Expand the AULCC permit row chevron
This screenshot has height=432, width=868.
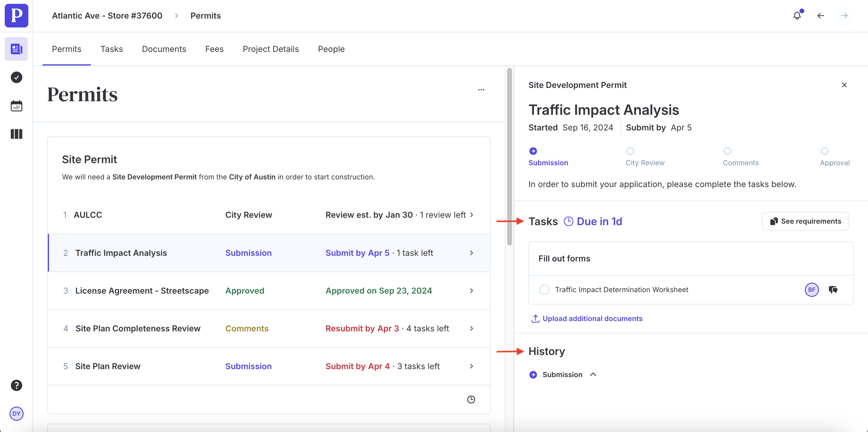coord(471,215)
